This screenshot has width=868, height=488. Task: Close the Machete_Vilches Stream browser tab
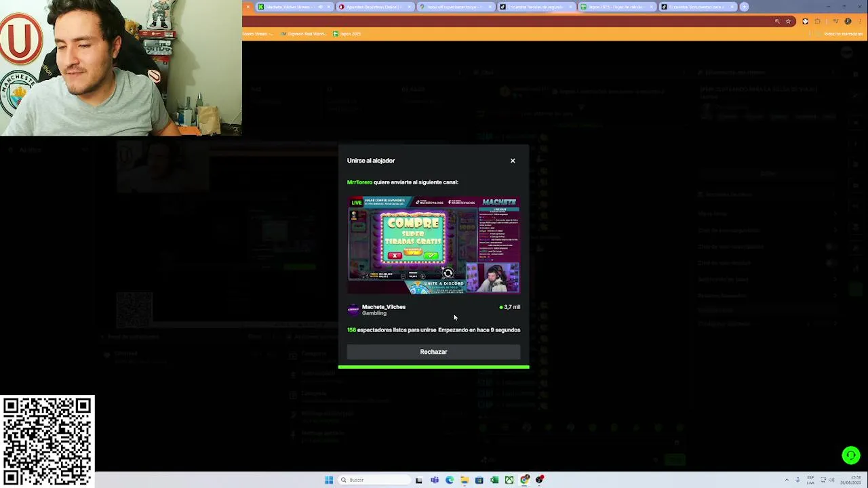(329, 7)
